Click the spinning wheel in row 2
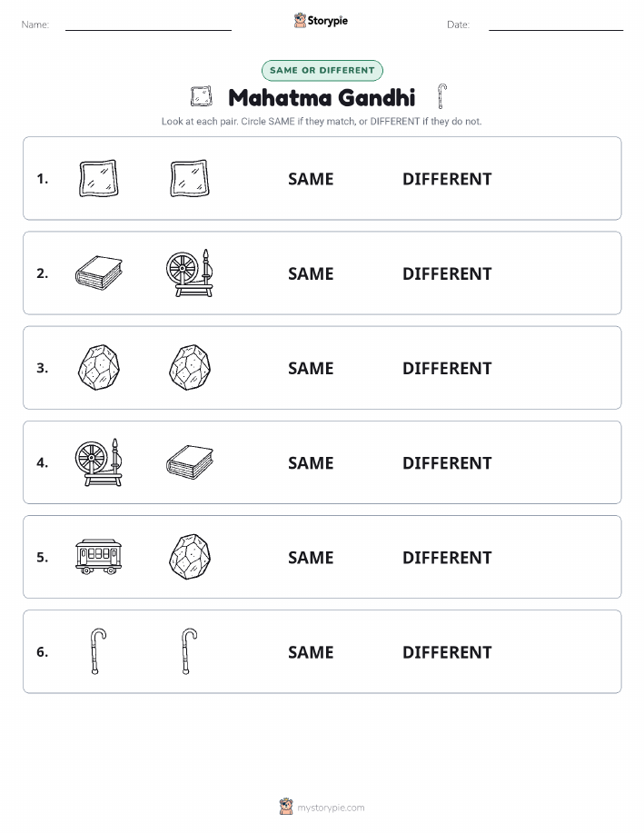This screenshot has height=833, width=644. [190, 273]
